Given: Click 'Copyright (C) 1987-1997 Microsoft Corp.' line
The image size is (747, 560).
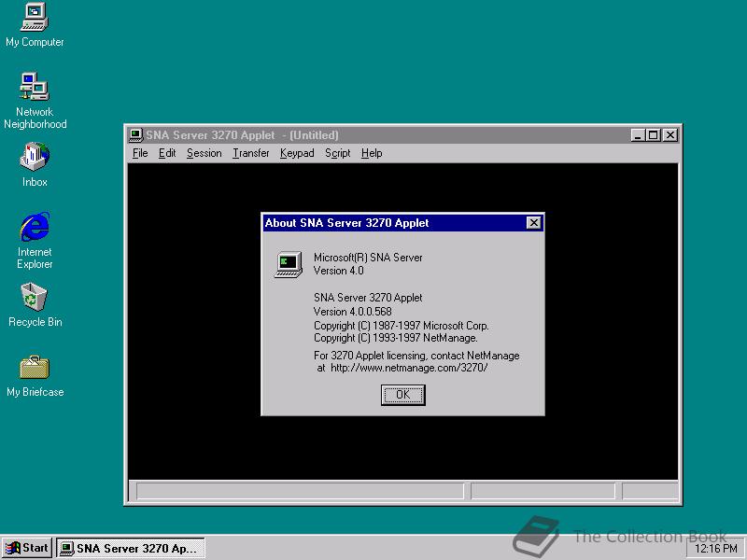Looking at the screenshot, I should click(x=402, y=326).
